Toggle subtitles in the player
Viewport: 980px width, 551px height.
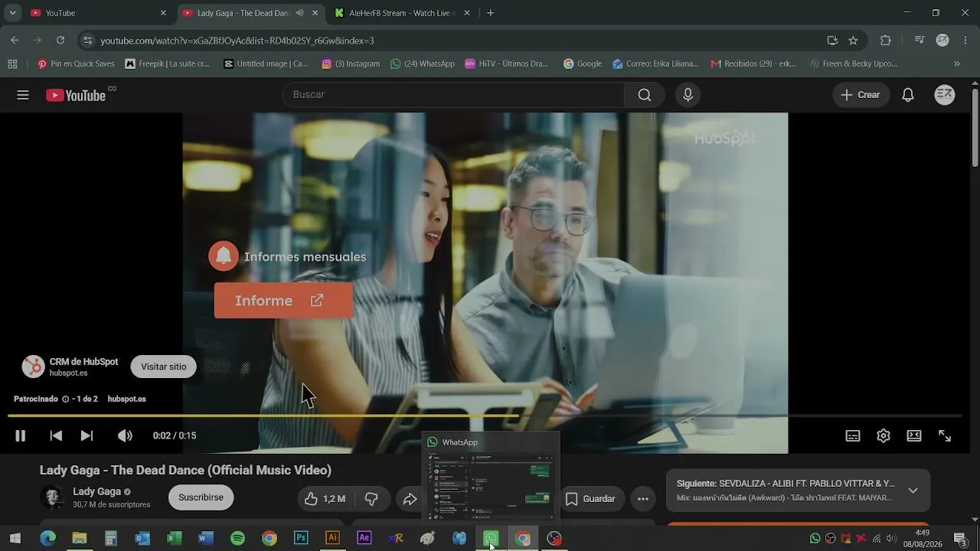point(852,435)
